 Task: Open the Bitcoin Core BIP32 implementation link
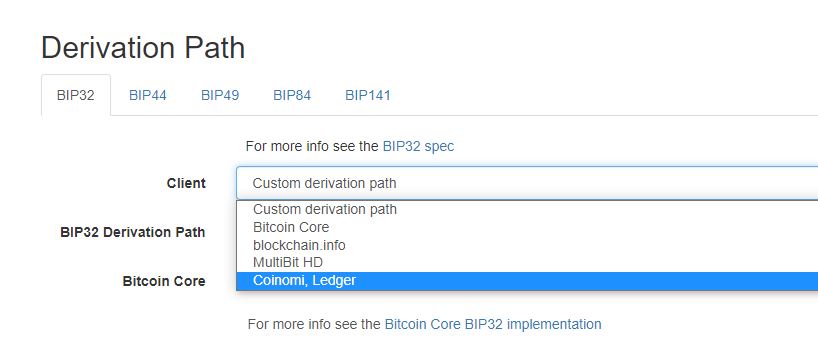tap(493, 325)
